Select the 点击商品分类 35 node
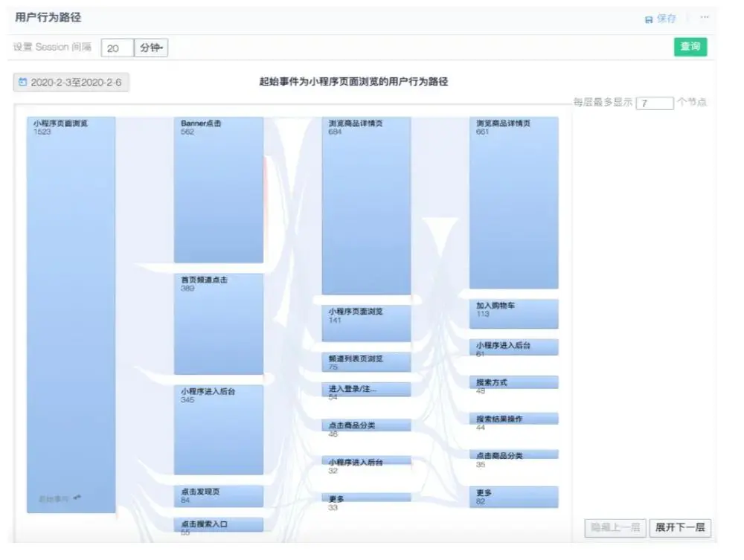The height and width of the screenshot is (560, 744). (514, 454)
